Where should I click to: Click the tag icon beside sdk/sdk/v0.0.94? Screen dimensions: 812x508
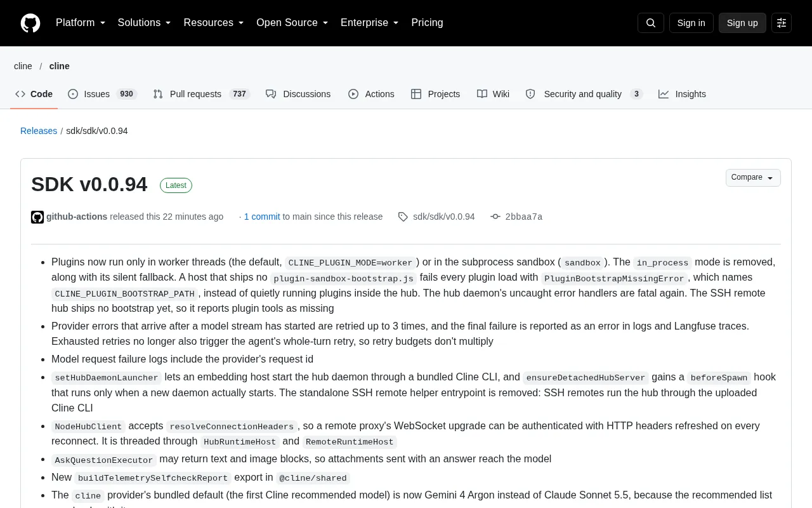pyautogui.click(x=403, y=217)
